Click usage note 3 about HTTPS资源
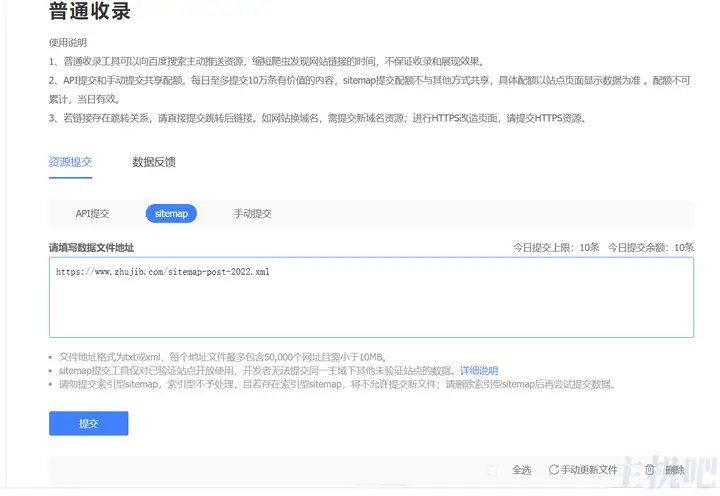Screen dimensions: 720x496 click(x=318, y=118)
